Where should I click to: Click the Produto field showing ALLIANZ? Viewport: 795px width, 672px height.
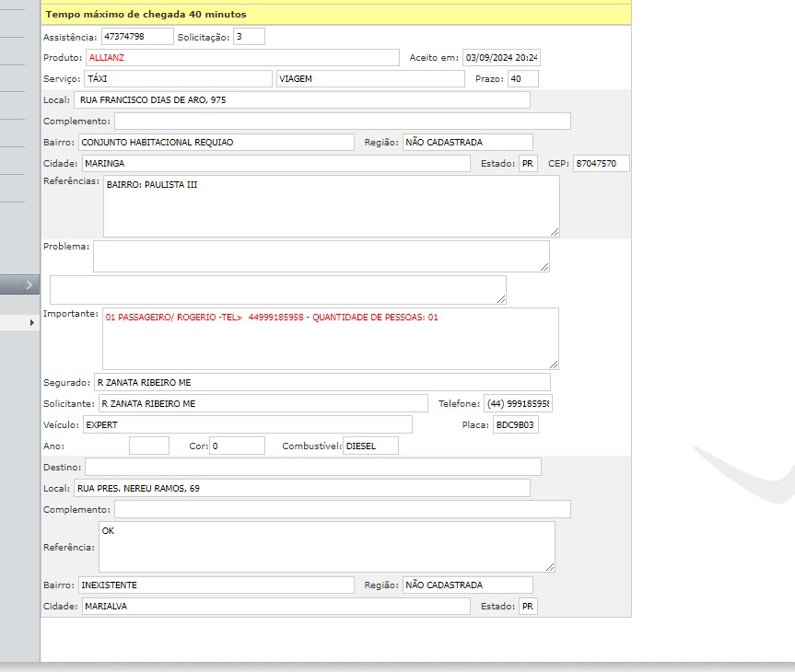coord(241,58)
